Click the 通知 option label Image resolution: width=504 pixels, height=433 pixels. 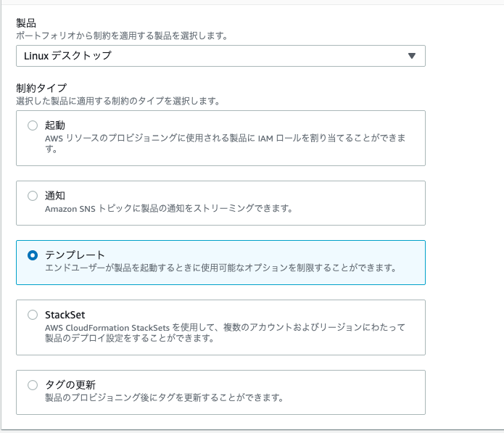(55, 196)
